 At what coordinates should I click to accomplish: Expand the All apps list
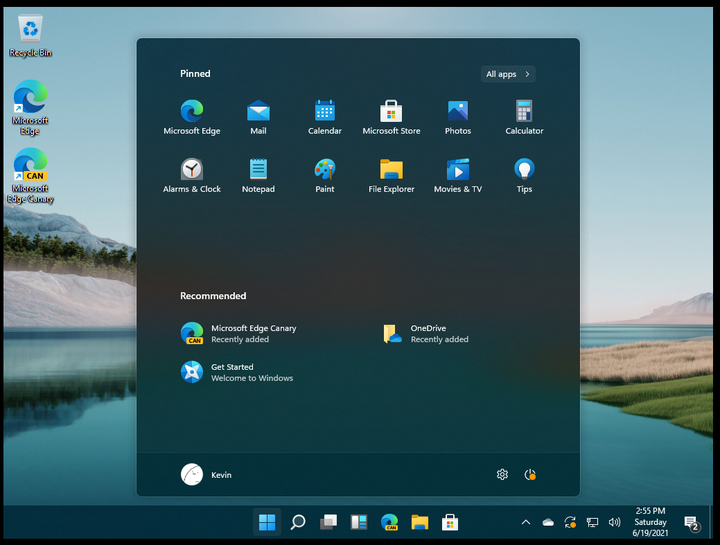click(508, 74)
